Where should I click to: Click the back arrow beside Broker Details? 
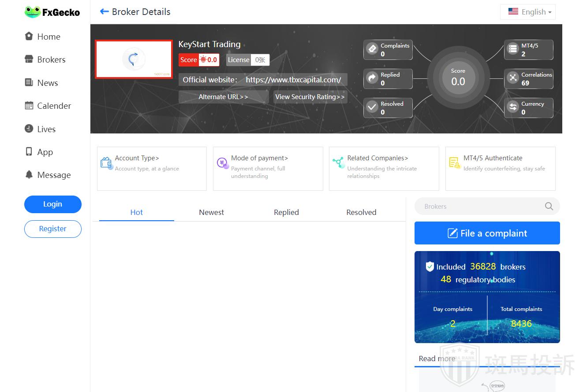coord(104,11)
